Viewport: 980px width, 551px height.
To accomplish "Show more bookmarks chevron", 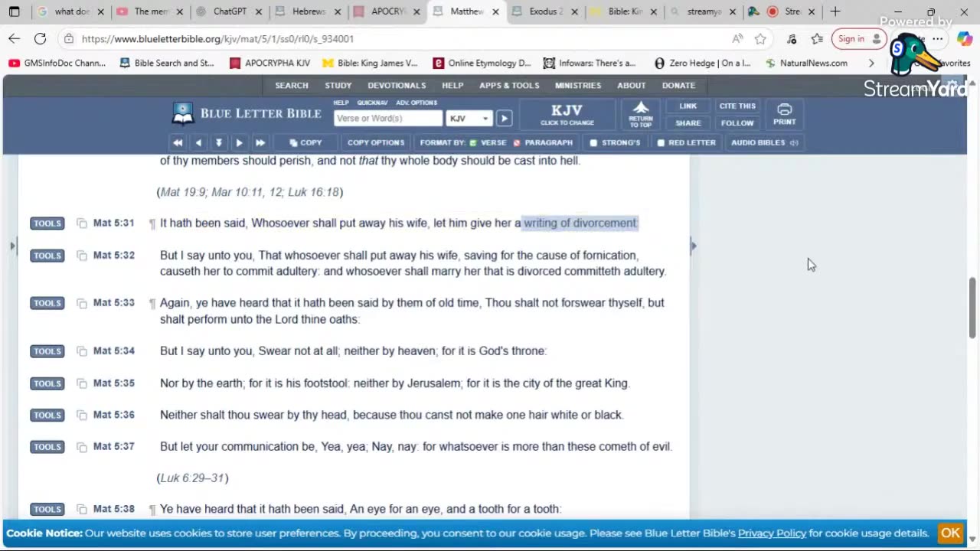I will [871, 63].
